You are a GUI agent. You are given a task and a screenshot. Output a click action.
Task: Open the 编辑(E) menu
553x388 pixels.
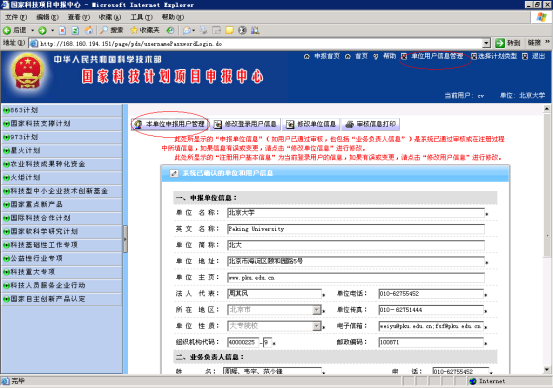pyautogui.click(x=48, y=17)
